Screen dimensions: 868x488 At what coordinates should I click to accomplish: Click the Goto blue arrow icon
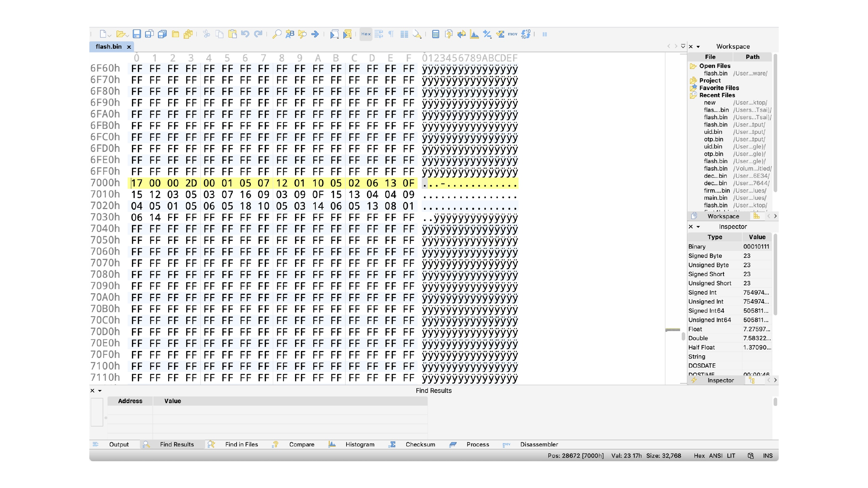point(315,34)
